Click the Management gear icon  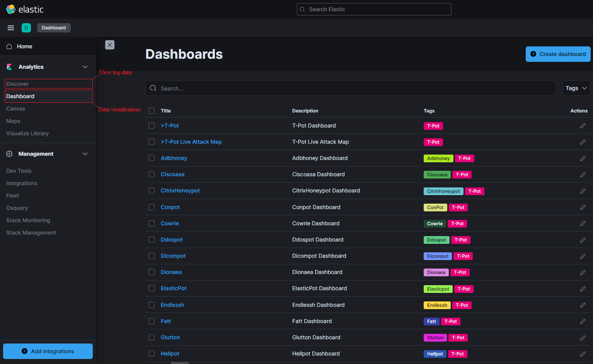pos(9,154)
